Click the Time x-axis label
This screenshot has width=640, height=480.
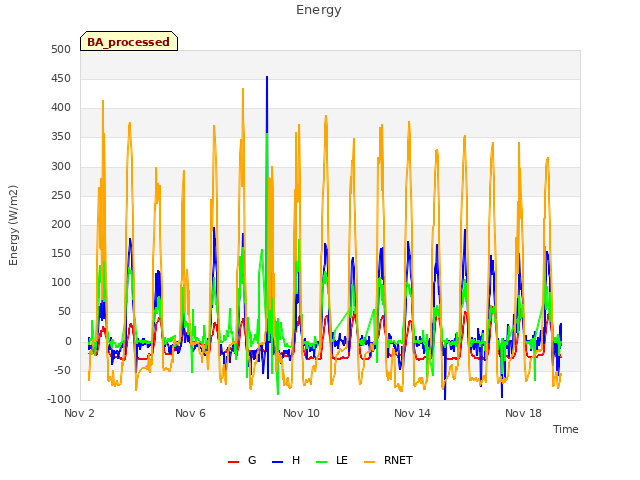pyautogui.click(x=566, y=429)
